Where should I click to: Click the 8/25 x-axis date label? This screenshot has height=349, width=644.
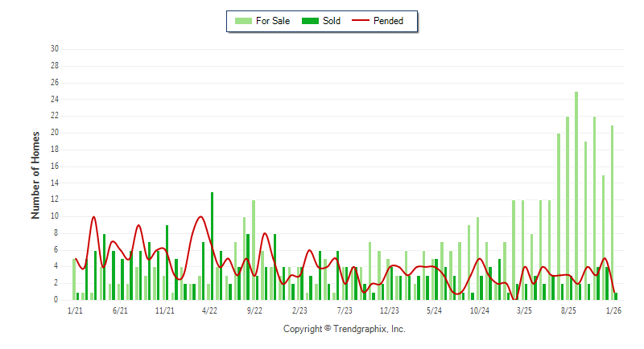pos(570,310)
